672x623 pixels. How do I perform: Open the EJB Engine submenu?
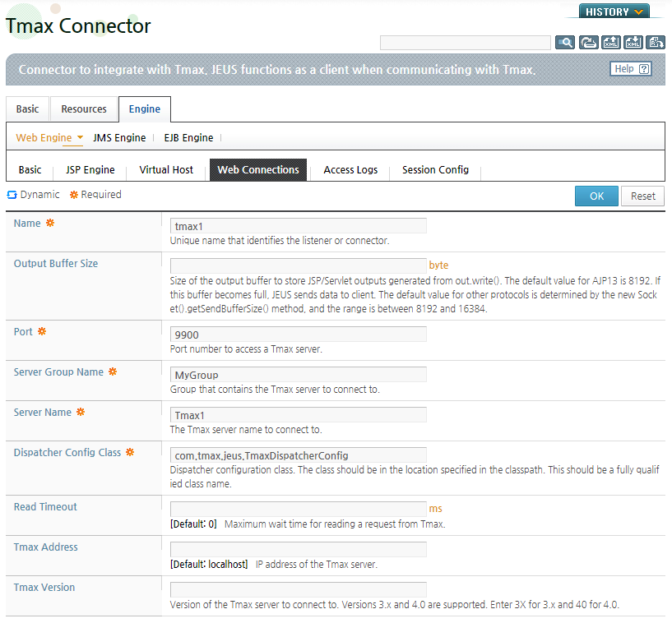pos(188,138)
